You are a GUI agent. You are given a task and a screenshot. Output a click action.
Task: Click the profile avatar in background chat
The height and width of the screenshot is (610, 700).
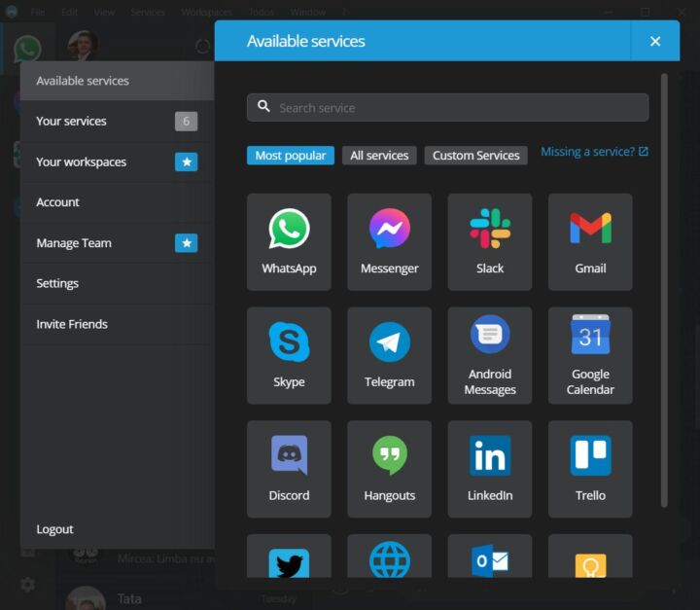83,45
